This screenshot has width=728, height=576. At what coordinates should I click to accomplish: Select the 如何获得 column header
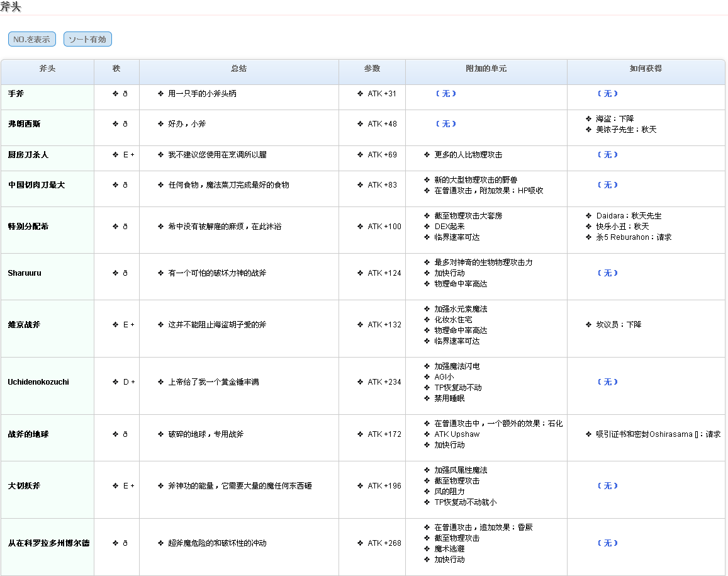tap(646, 69)
